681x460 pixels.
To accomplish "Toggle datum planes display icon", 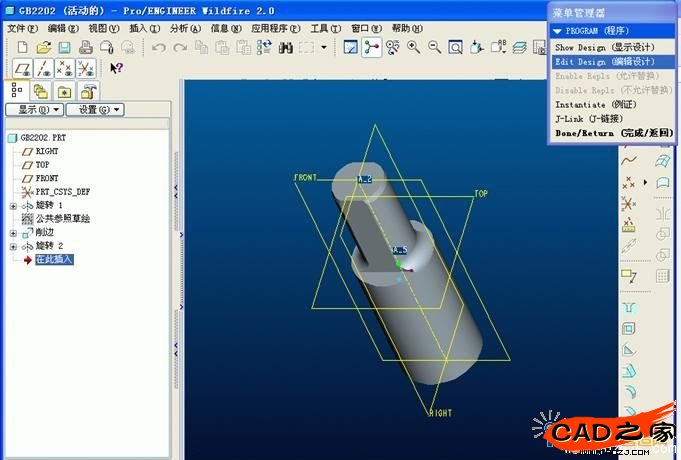I will 22,68.
